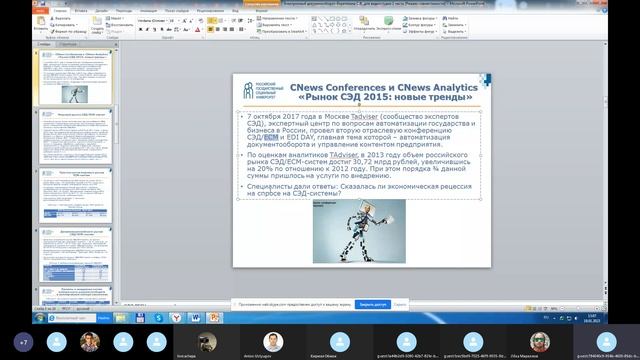
Task: Open Shape Effects (Эффекты фигуры) menu
Action: coord(420,31)
